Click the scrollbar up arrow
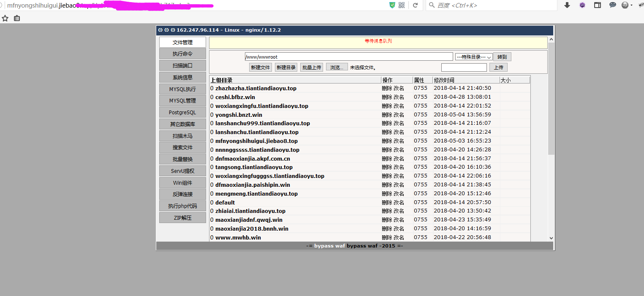 click(551, 40)
